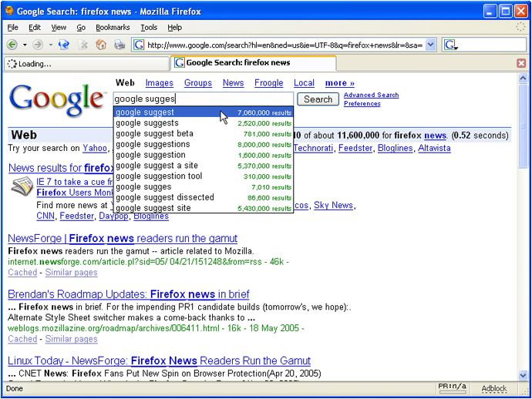
Task: Click the Print toolbar icon
Action: [x=119, y=45]
